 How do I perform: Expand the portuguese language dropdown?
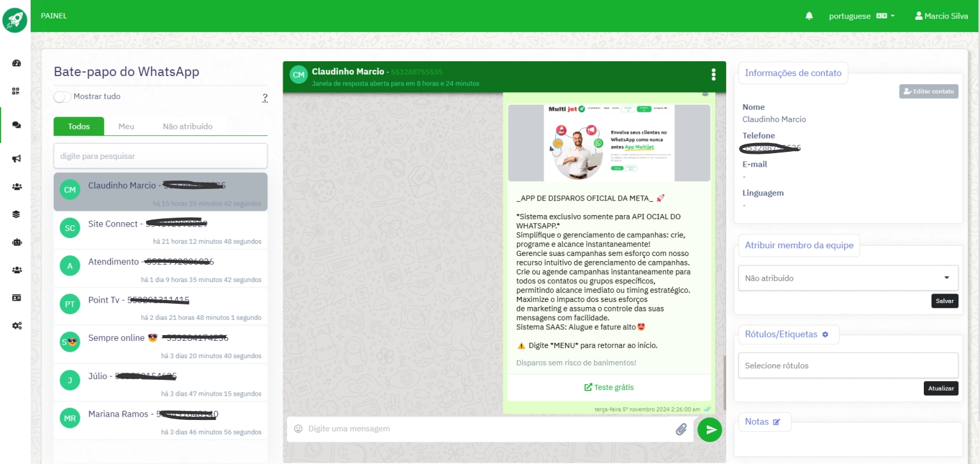(861, 16)
